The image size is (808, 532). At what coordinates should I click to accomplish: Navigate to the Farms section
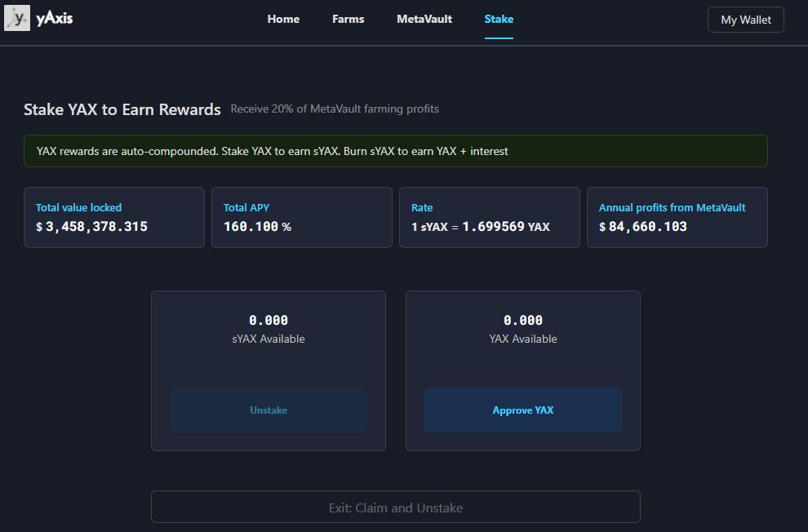pyautogui.click(x=348, y=19)
